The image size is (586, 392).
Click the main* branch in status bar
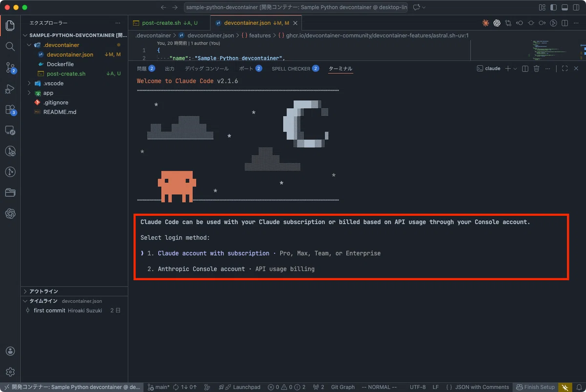click(x=159, y=387)
